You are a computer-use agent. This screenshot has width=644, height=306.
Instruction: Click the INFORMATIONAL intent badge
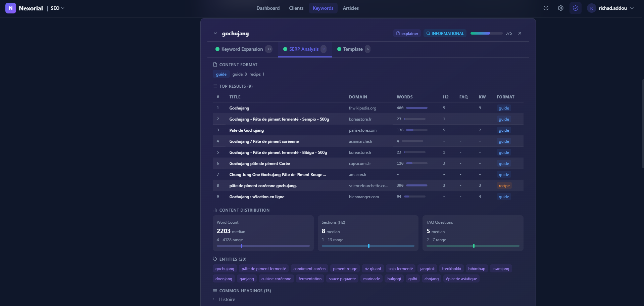click(445, 33)
